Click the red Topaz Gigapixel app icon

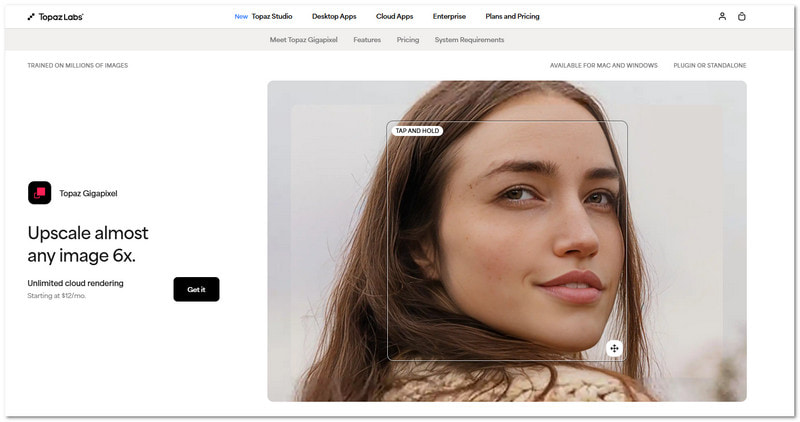tap(39, 193)
